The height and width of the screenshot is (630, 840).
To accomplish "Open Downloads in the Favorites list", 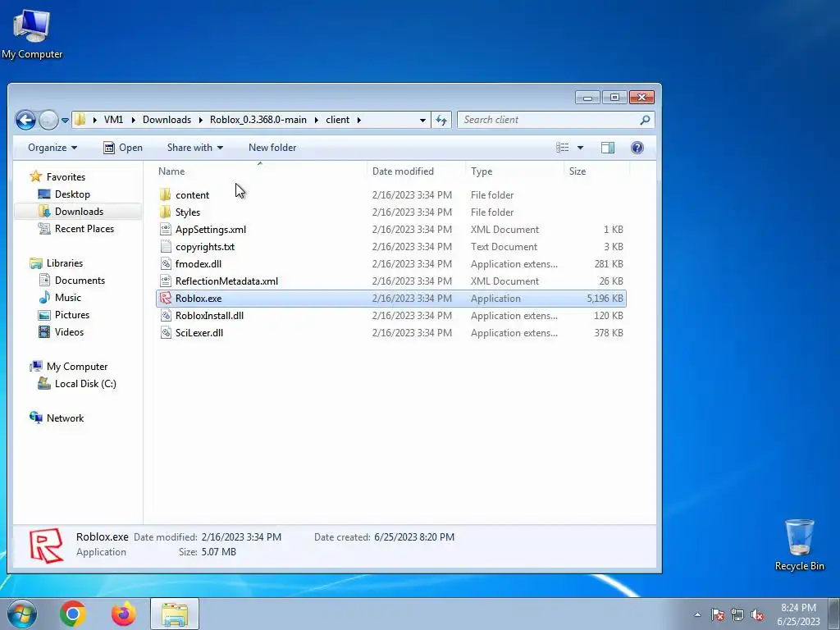I will 79,211.
